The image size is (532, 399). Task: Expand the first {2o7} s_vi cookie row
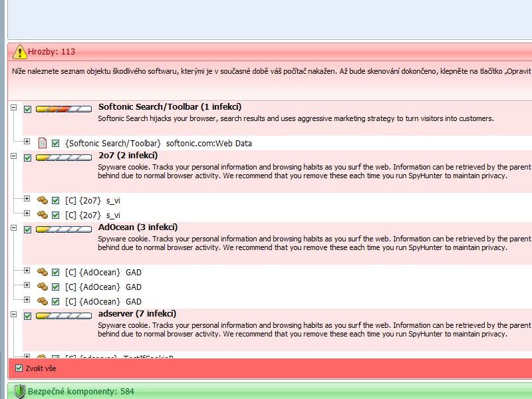[27, 198]
